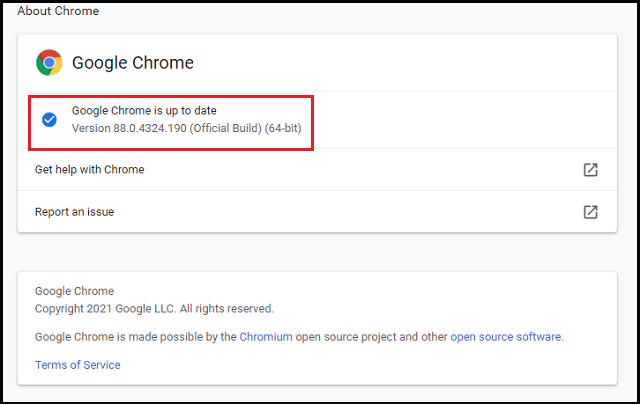Viewport: 640px width, 404px height.
Task: Click the Google Chrome logo icon
Action: (x=49, y=62)
